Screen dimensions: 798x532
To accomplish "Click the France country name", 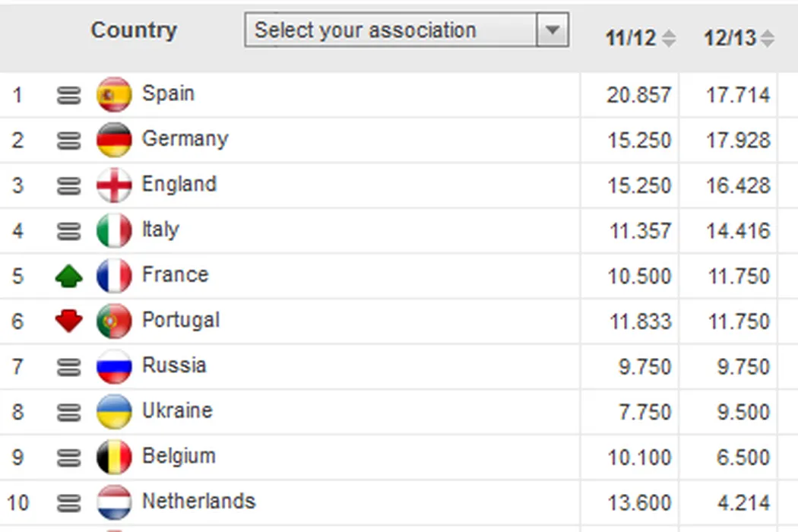I will (x=175, y=274).
